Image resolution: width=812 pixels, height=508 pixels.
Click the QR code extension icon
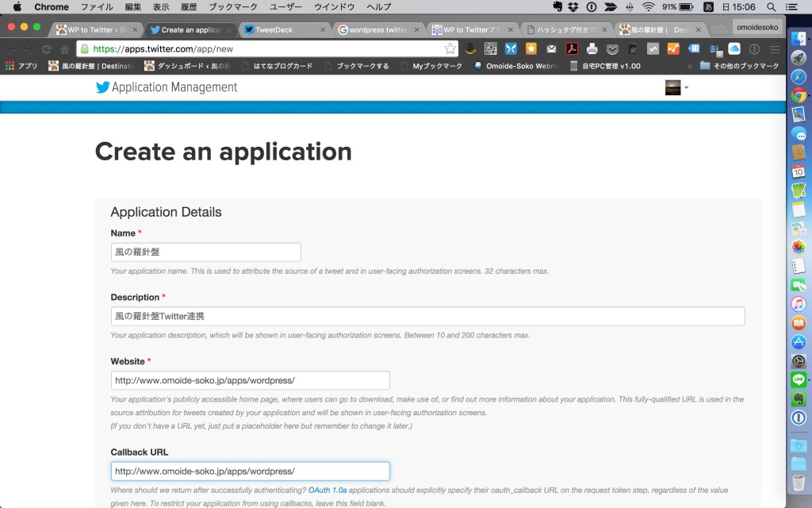click(x=491, y=48)
